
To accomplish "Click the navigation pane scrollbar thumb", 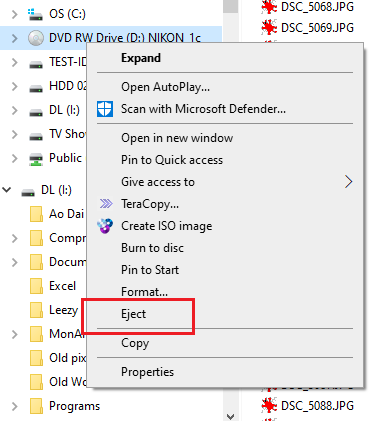I will coord(230,6).
